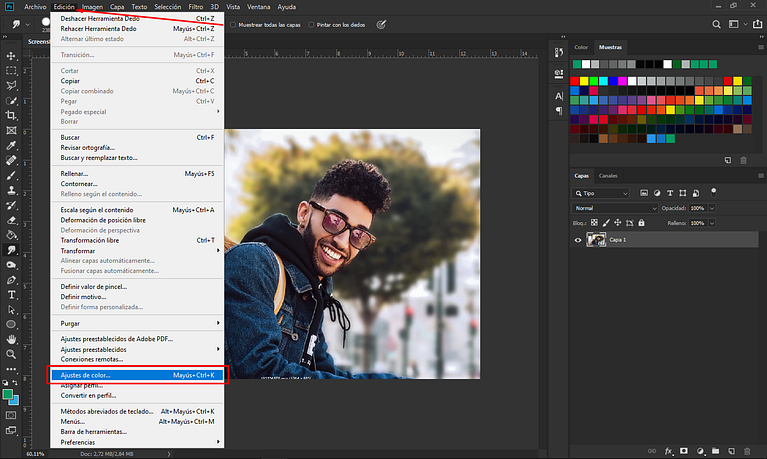Select the Hand tool

11,339
